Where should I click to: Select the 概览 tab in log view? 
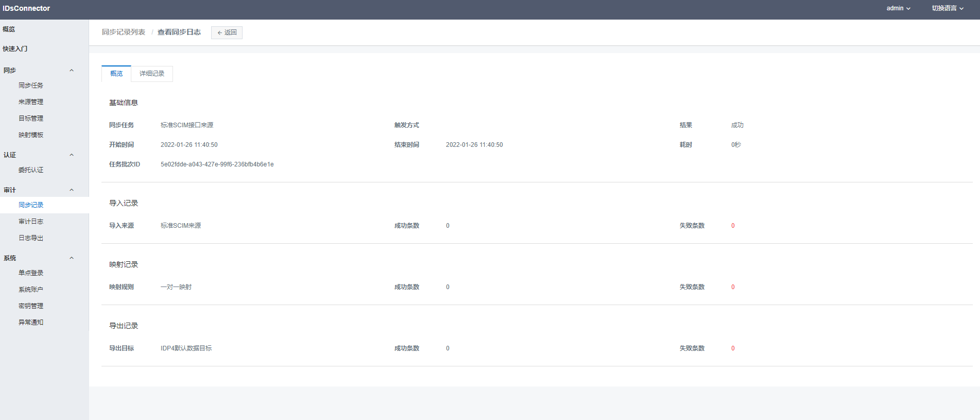coord(116,74)
